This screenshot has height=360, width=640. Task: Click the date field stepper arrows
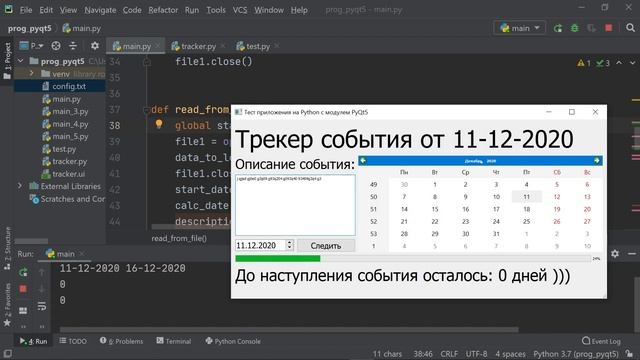[x=289, y=245]
